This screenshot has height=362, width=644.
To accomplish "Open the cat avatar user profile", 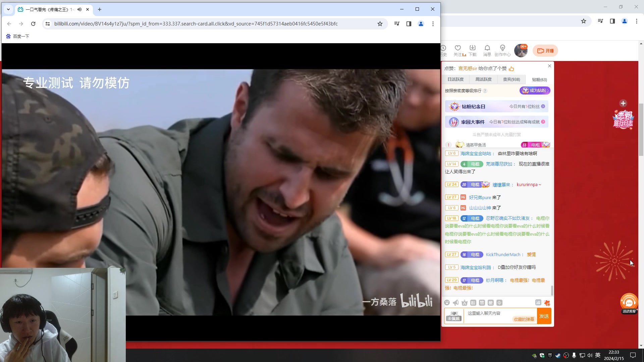I will (521, 51).
